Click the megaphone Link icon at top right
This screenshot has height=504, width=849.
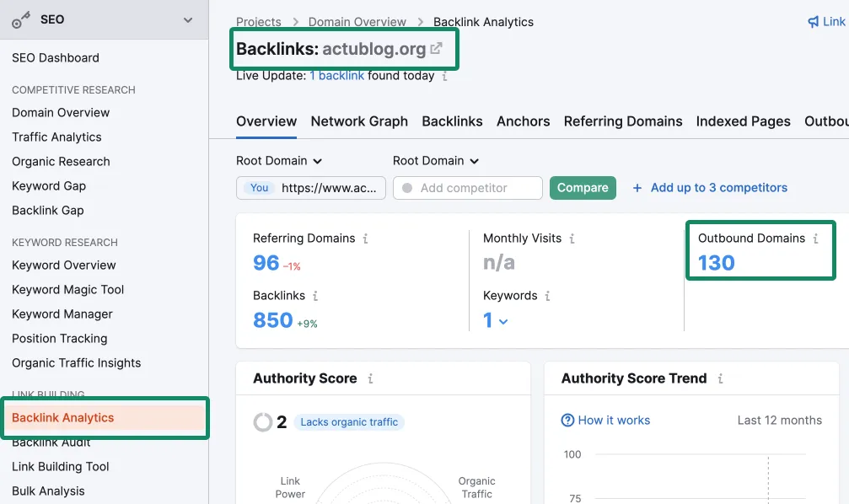click(814, 22)
